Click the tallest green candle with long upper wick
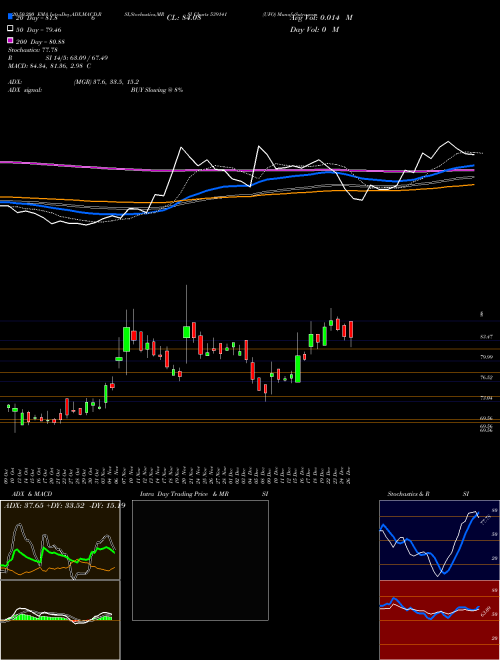The width and height of the screenshot is (500, 660). coord(186,332)
